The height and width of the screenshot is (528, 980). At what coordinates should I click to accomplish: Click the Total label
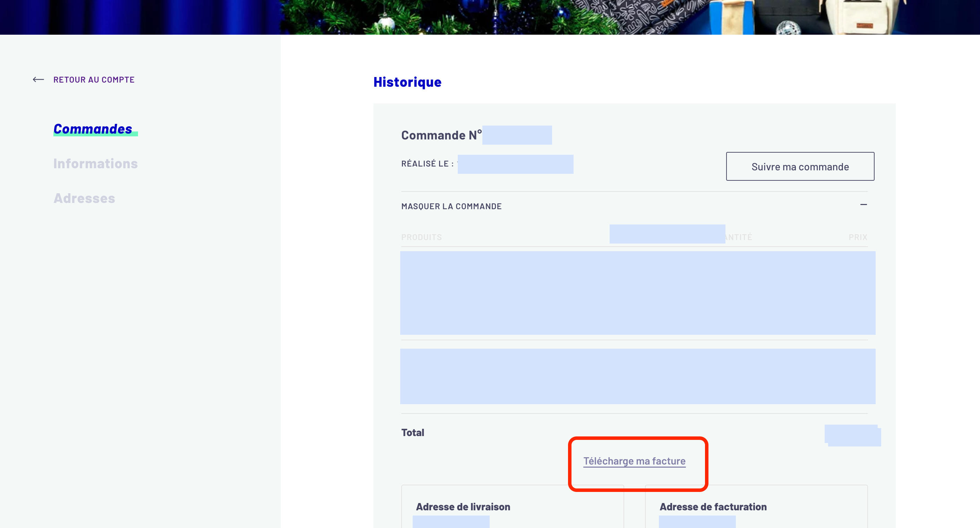412,433
